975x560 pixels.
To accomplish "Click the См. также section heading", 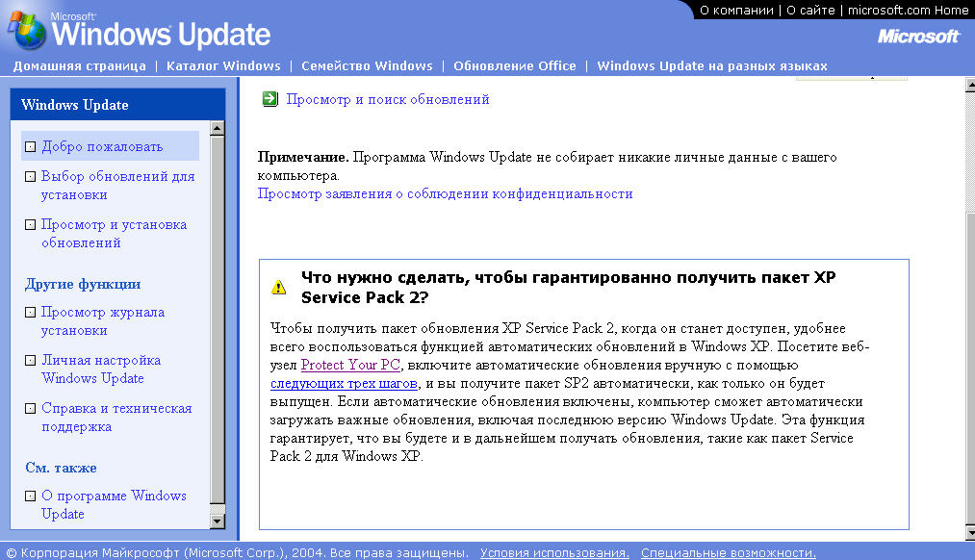I will click(61, 468).
